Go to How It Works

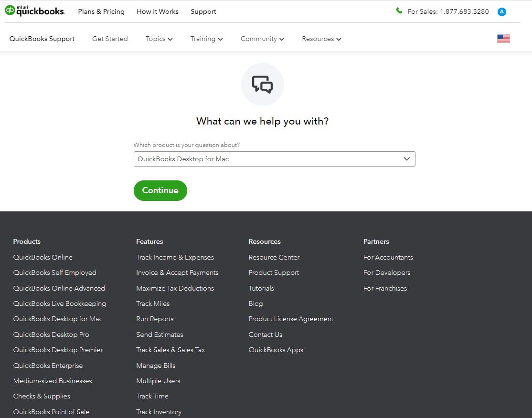point(158,11)
